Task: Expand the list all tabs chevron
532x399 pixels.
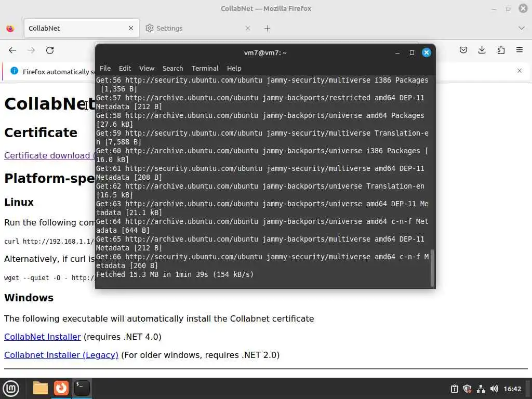Action: click(522, 28)
